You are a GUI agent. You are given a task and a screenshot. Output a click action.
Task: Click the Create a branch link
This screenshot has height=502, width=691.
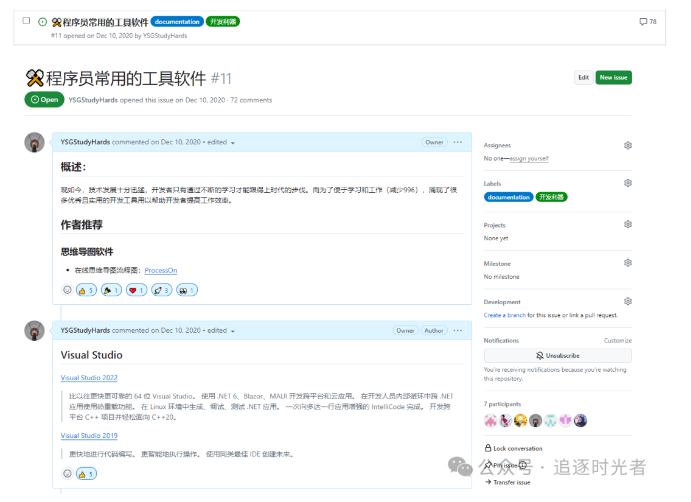(505, 315)
